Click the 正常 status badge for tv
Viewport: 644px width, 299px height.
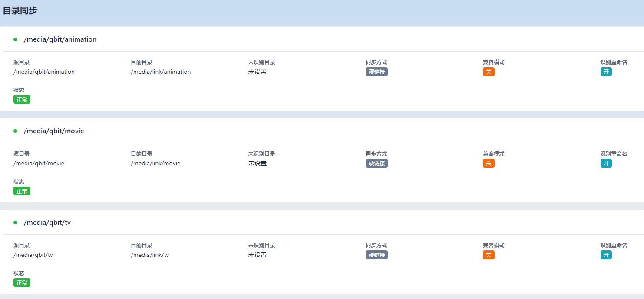pos(22,283)
